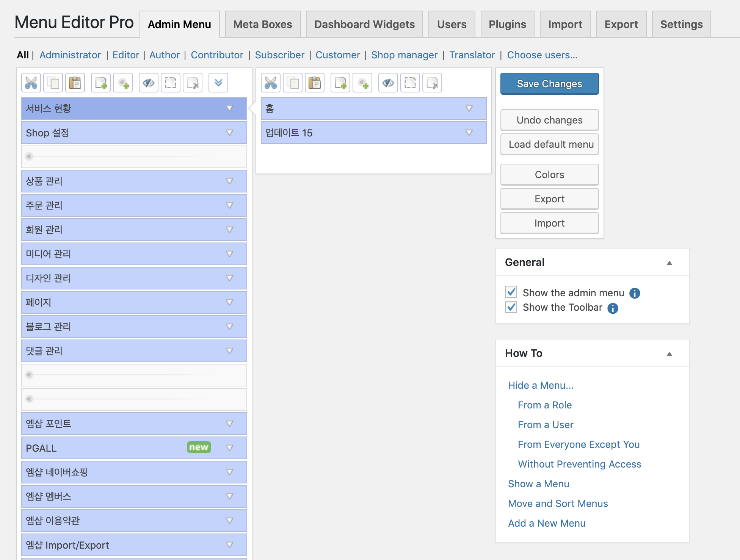Screen dimensions: 740x560
Task: Open the From Everyone Except You link
Action: point(579,444)
